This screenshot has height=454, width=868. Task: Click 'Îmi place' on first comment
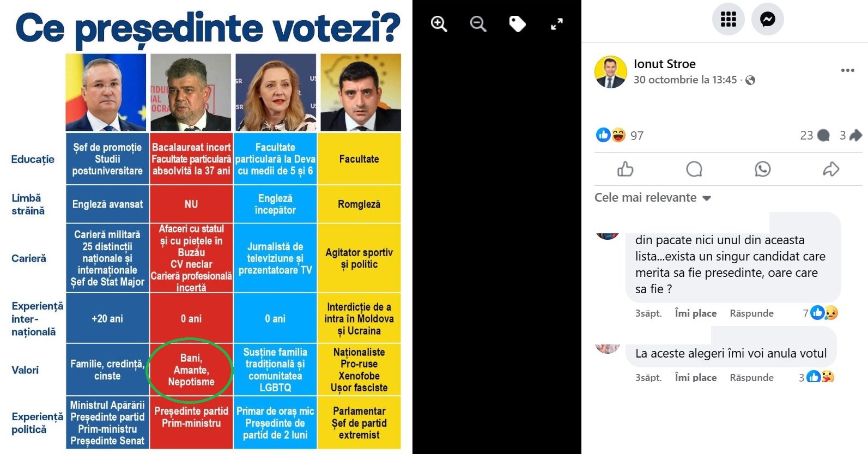tap(695, 313)
